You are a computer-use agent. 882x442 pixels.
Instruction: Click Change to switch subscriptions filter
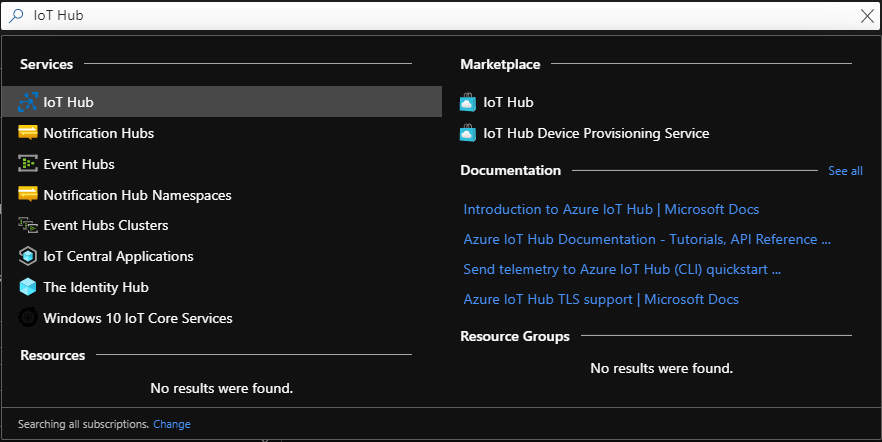[172, 424]
